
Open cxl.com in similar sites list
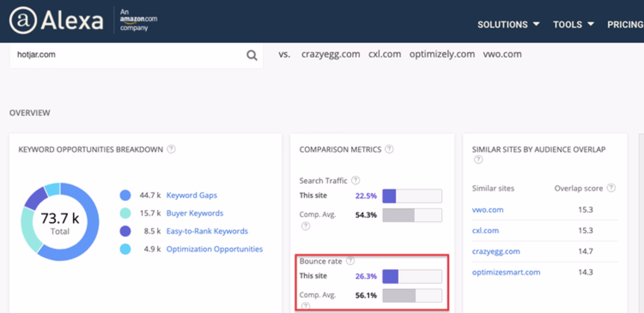point(485,231)
